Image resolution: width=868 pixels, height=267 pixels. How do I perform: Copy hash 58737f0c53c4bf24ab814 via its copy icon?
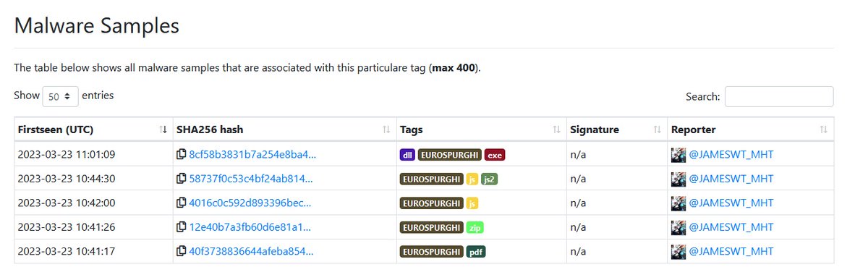pos(182,178)
